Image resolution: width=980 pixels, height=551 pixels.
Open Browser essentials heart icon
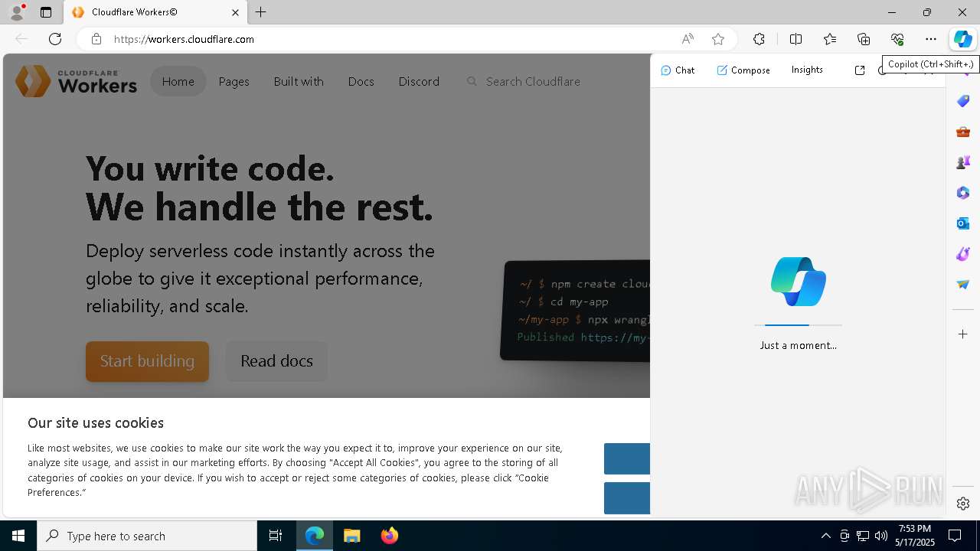click(897, 39)
